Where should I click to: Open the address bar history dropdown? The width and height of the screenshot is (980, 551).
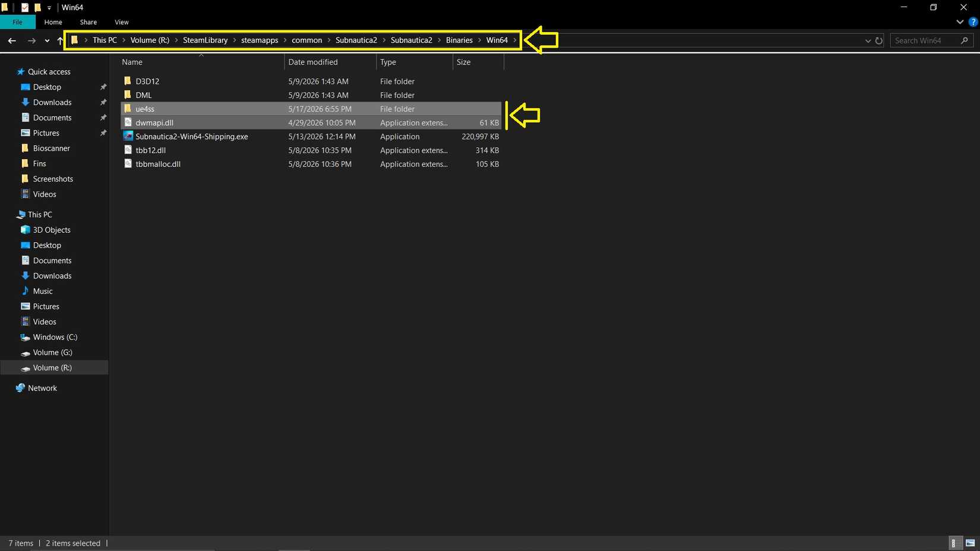tap(868, 40)
